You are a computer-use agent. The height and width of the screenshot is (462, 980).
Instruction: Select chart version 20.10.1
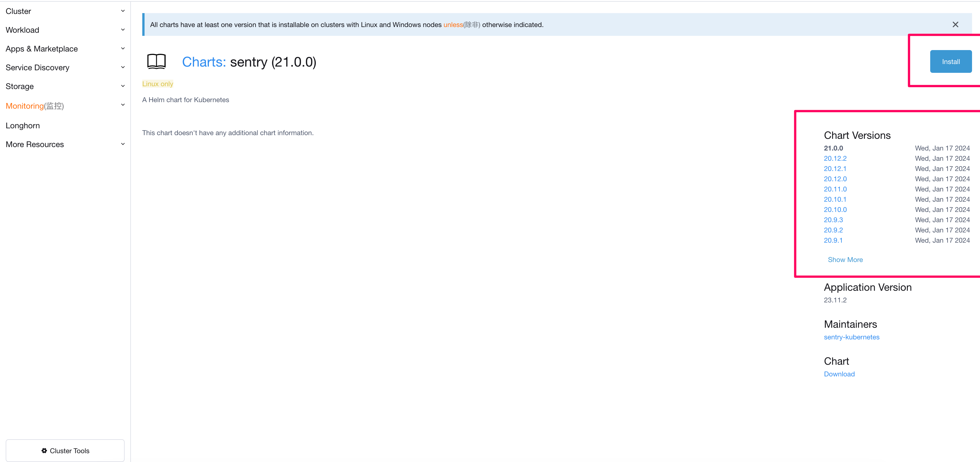(x=835, y=200)
